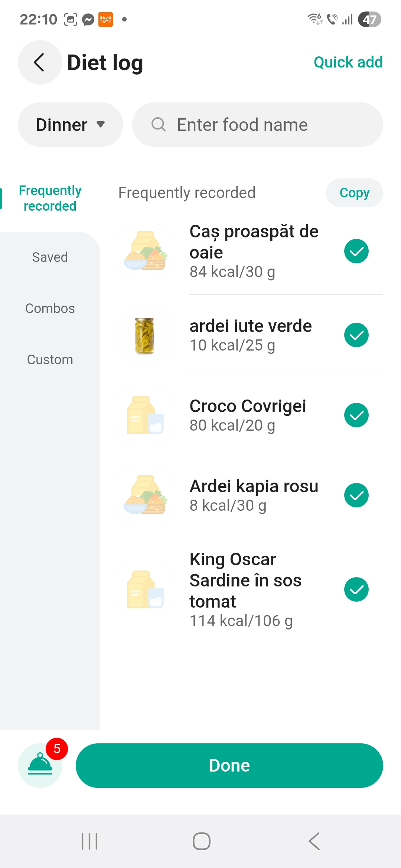The height and width of the screenshot is (868, 401).
Task: Uncheck Caș proaspăt de oaie
Action: [356, 251]
